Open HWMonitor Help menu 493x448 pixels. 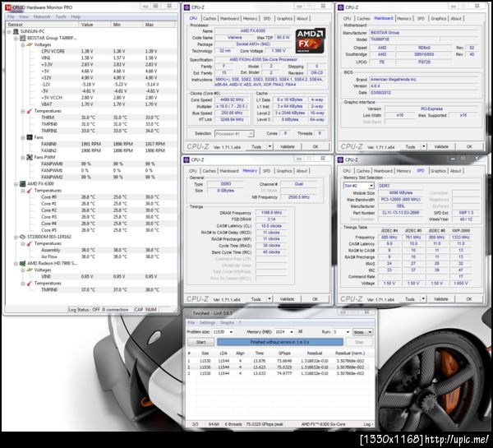pos(76,16)
